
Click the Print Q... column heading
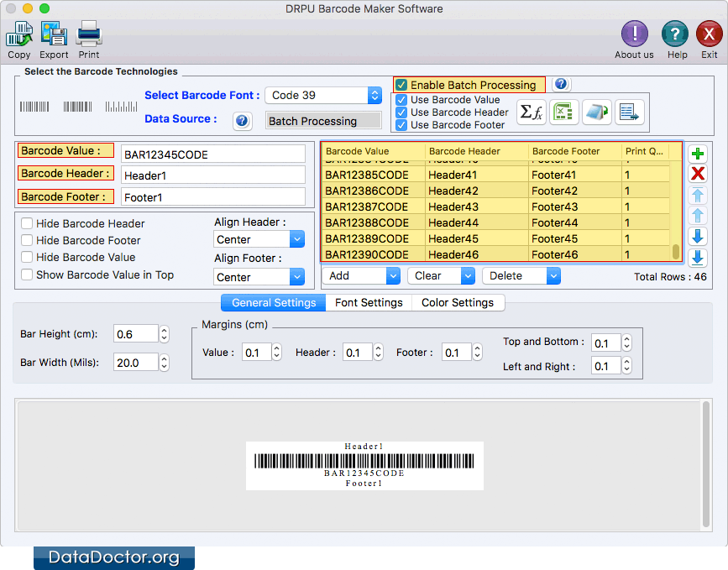click(x=647, y=151)
